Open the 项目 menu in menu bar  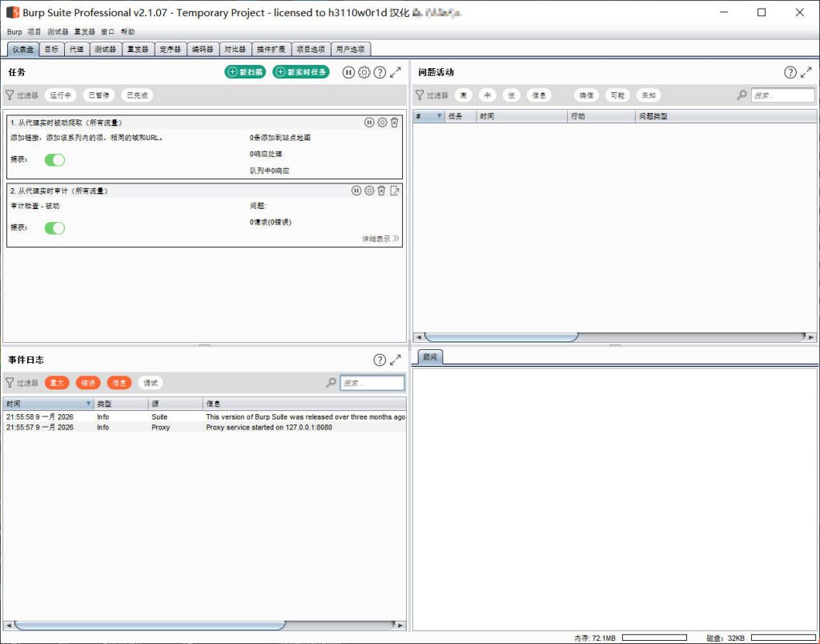point(34,32)
